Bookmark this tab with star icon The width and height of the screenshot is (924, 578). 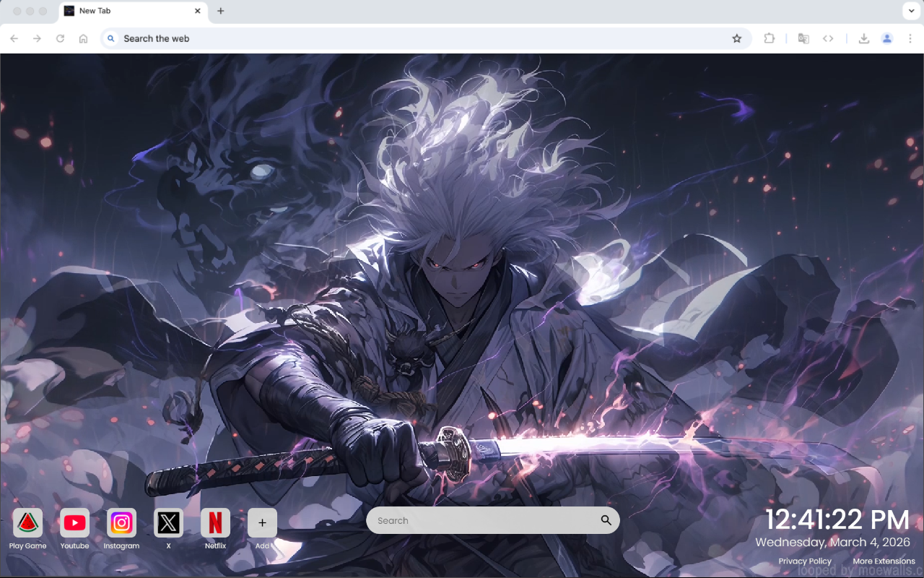[737, 38]
